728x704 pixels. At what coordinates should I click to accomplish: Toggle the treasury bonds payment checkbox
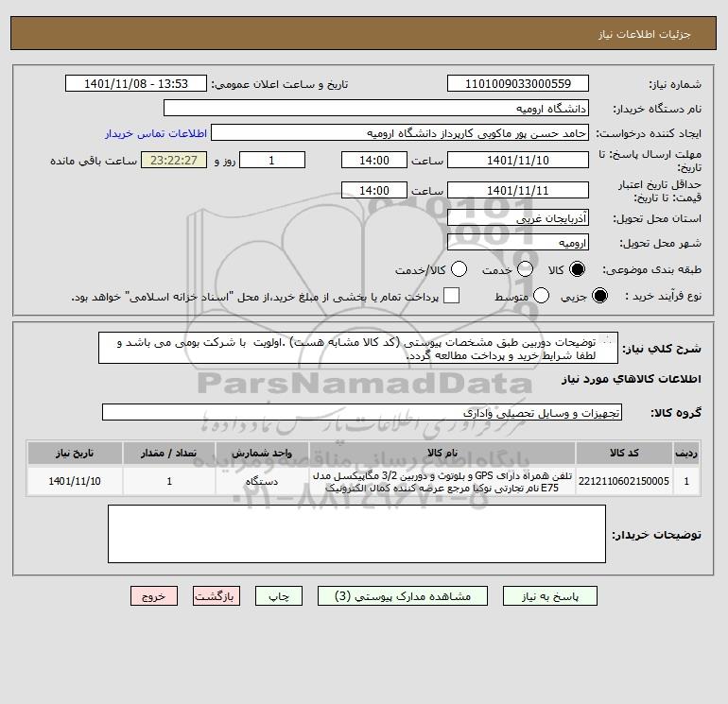click(451, 296)
